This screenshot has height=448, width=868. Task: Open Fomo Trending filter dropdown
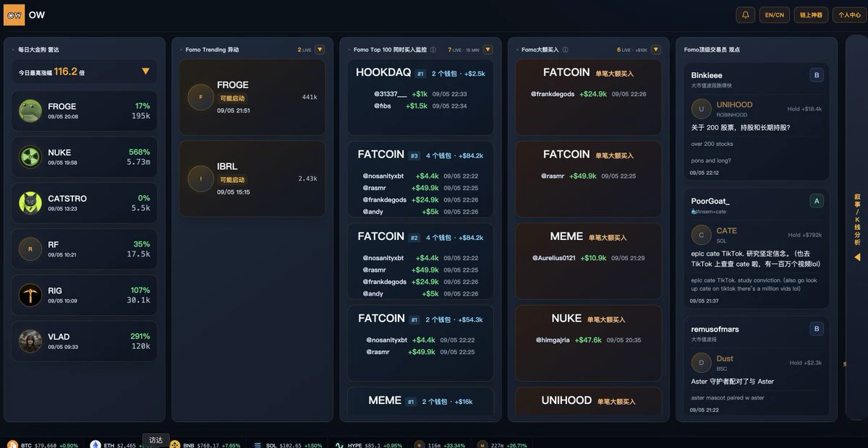pos(320,50)
